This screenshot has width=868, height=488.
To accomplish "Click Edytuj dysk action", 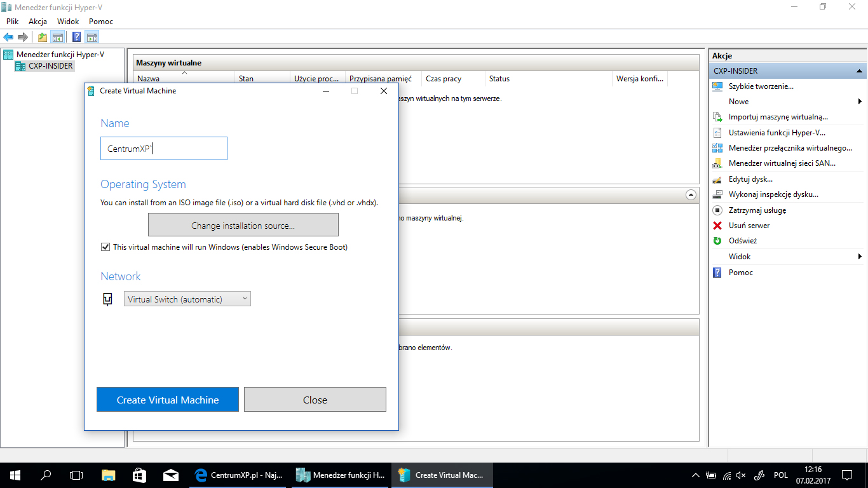I will (750, 179).
